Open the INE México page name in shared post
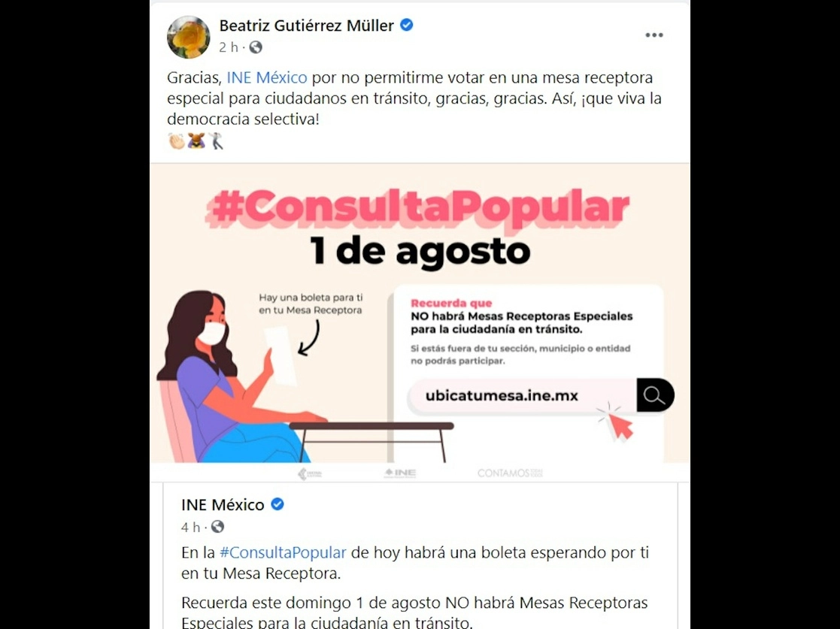The image size is (840, 629). pyautogui.click(x=223, y=504)
